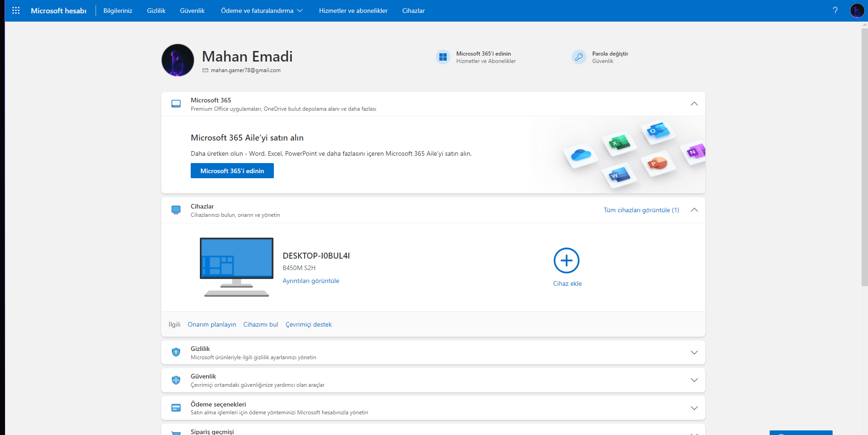Image resolution: width=868 pixels, height=435 pixels.
Task: Collapse the Microsoft 365 section
Action: (694, 104)
